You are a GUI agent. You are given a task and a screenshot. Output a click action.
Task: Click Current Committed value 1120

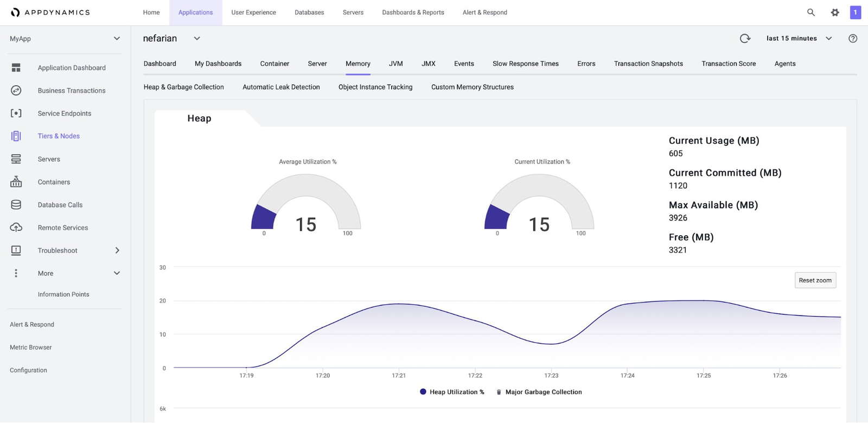678,186
